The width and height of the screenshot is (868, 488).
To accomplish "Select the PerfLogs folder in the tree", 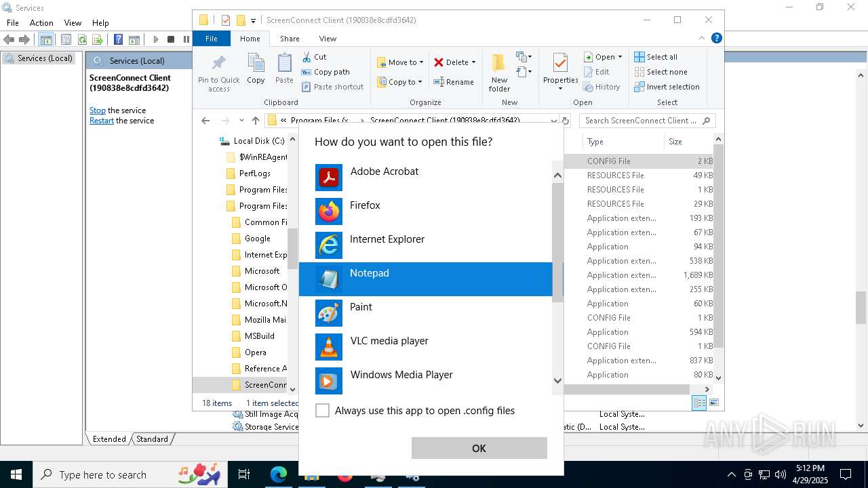I will tap(255, 174).
